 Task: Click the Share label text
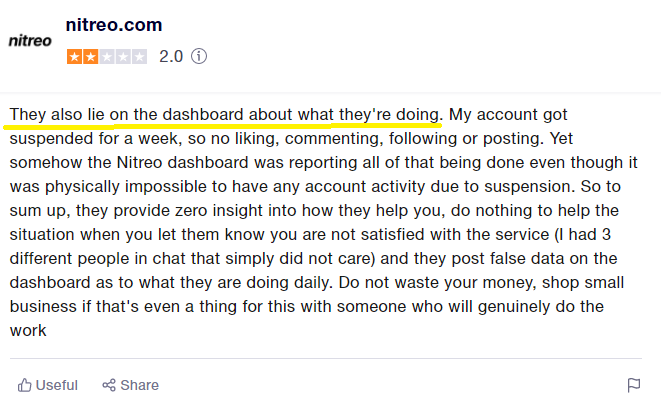click(140, 385)
